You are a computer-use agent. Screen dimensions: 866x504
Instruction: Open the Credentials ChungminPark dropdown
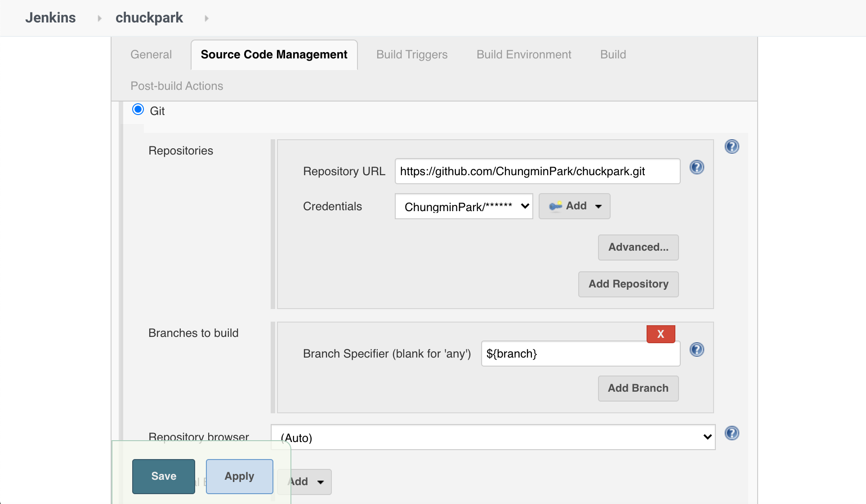pyautogui.click(x=464, y=207)
